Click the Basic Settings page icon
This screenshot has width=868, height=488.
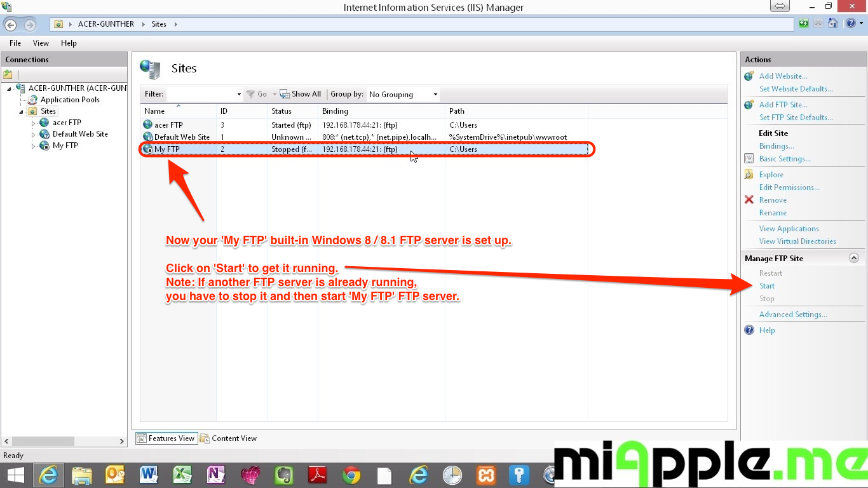tap(749, 159)
